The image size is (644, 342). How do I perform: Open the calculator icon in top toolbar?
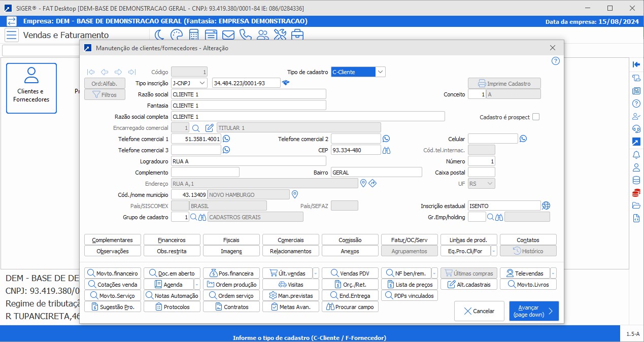point(194,35)
